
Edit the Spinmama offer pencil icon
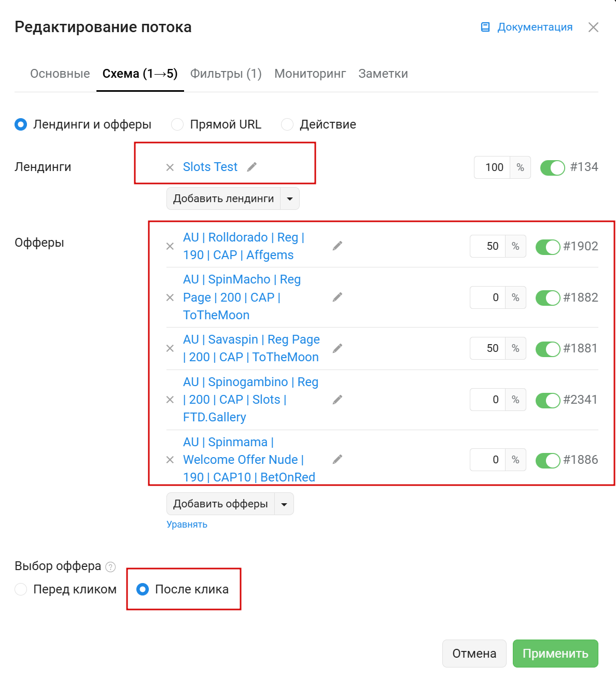click(x=338, y=459)
